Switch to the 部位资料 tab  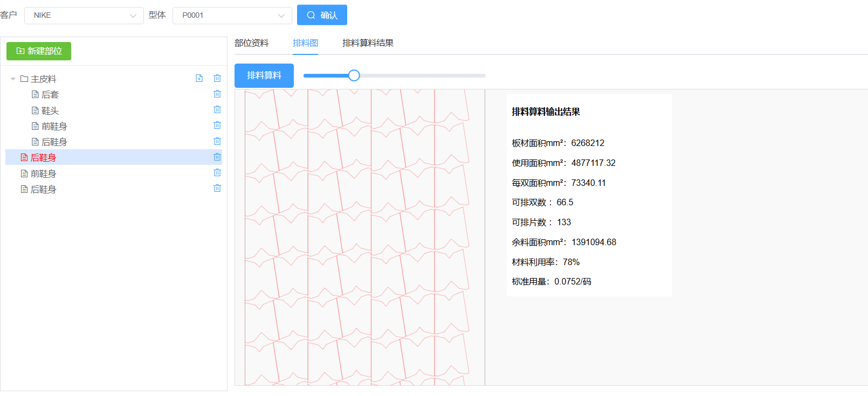251,43
